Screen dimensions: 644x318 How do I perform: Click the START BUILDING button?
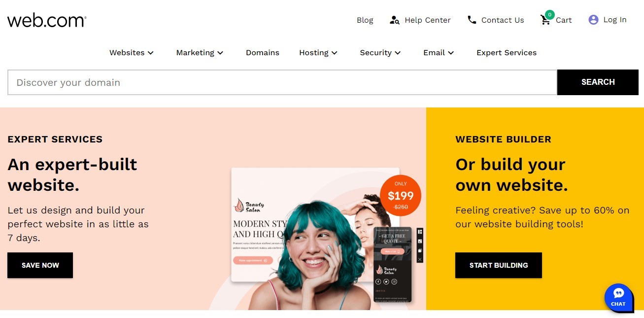tap(499, 265)
